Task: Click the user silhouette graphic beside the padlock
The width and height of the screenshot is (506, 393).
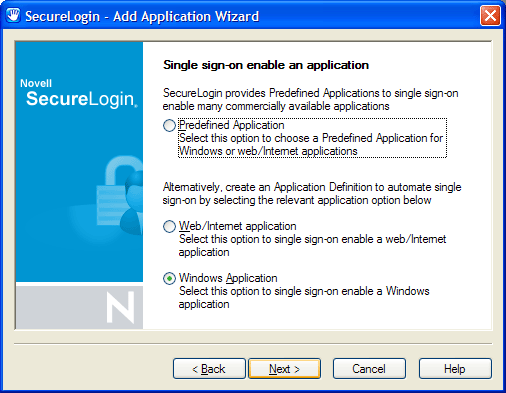Action: (133, 202)
